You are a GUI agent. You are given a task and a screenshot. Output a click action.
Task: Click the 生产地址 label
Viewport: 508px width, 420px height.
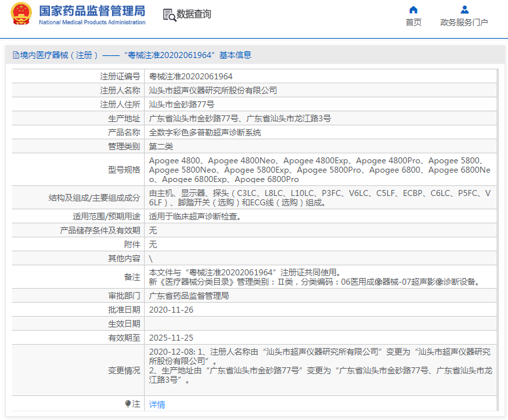point(124,118)
